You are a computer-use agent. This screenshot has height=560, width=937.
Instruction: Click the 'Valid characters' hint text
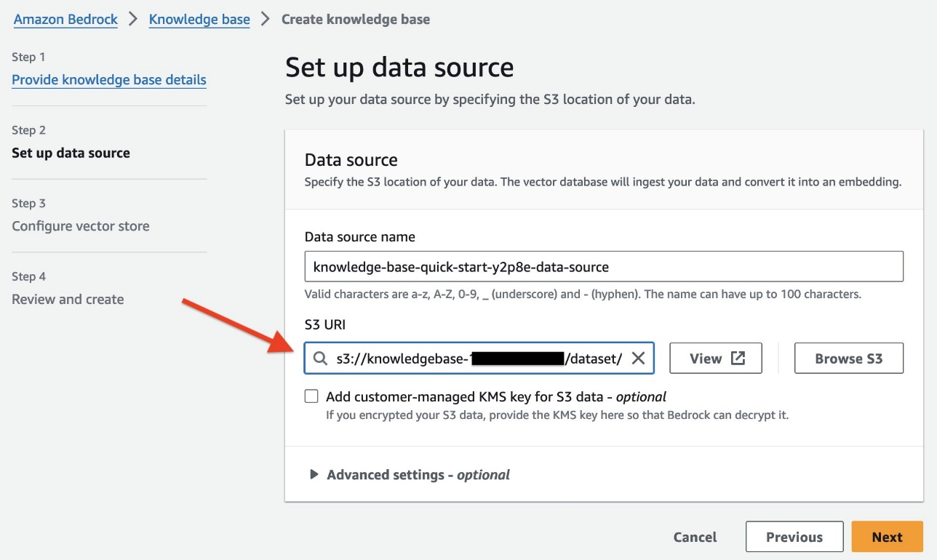(x=583, y=295)
